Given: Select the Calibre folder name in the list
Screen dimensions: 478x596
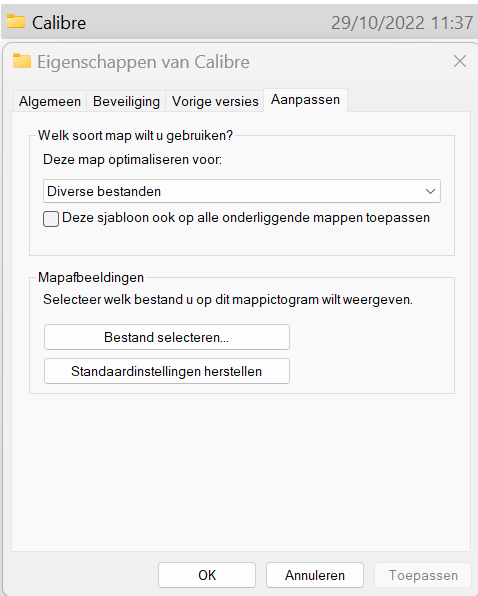Looking at the screenshot, I should (59, 23).
